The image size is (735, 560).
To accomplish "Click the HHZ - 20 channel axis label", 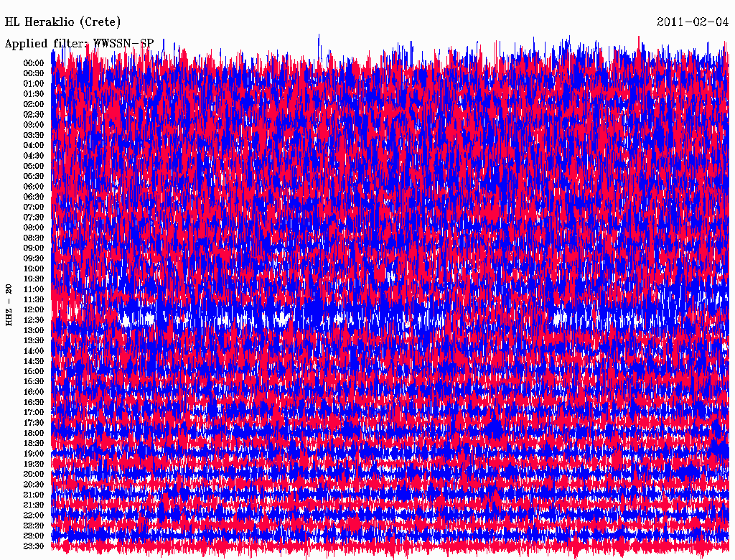I will click(x=9, y=305).
